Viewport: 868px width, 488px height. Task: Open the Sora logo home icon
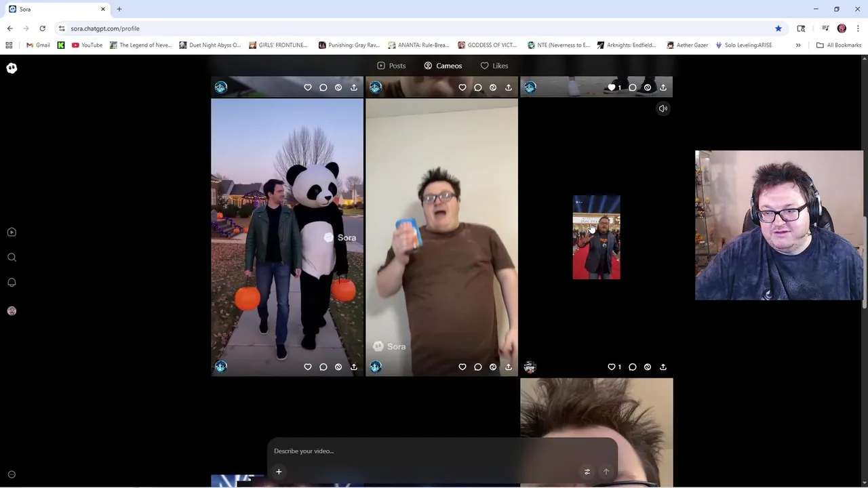pos(12,68)
